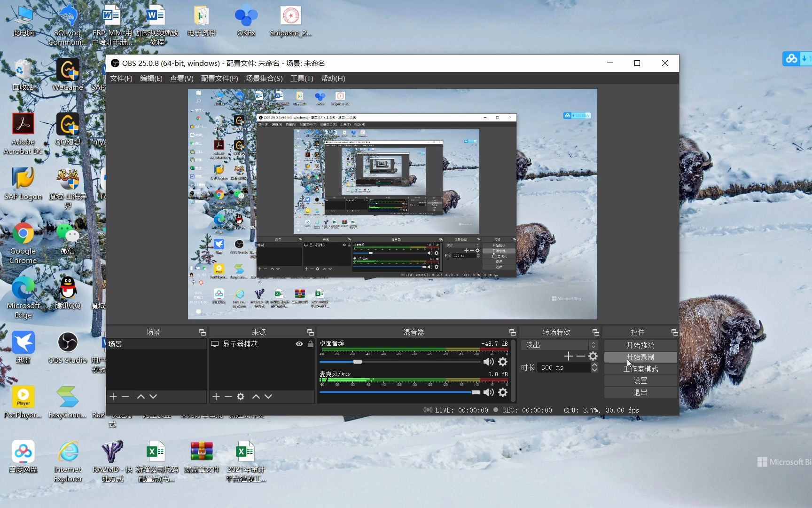Image resolution: width=812 pixels, height=508 pixels.
Task: Select 显示器捕获 source row
Action: pos(262,344)
